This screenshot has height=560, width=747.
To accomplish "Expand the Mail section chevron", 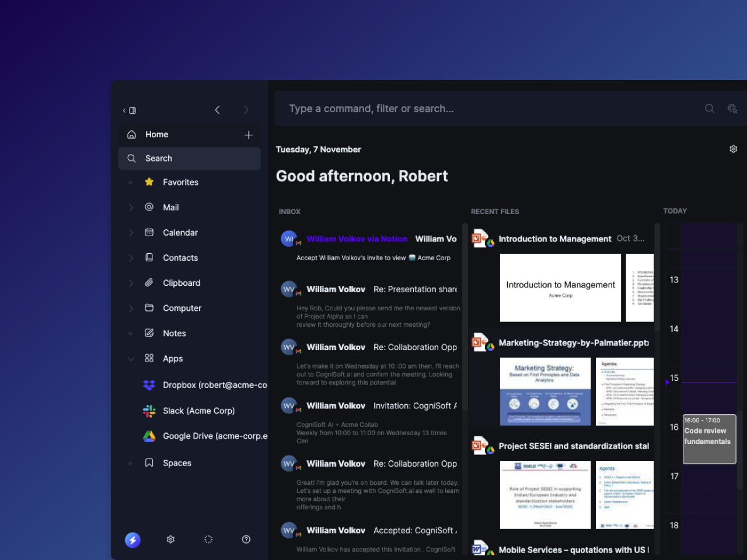I will click(131, 207).
